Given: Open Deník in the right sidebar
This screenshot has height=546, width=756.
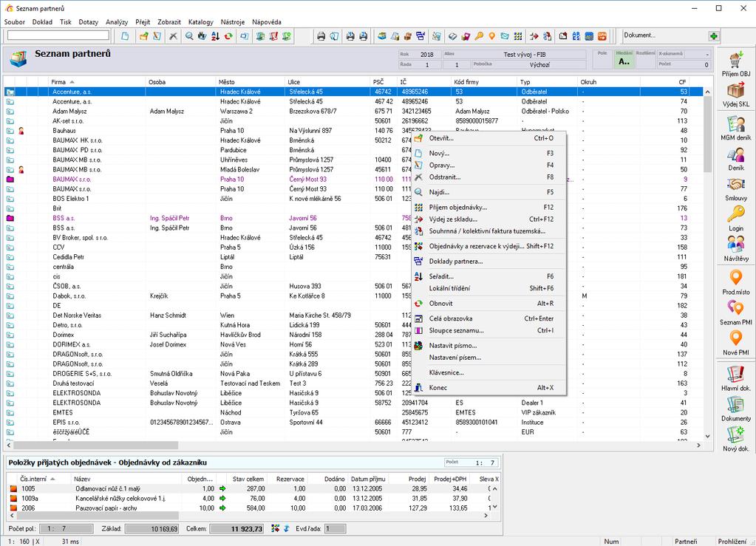Looking at the screenshot, I should [736, 159].
